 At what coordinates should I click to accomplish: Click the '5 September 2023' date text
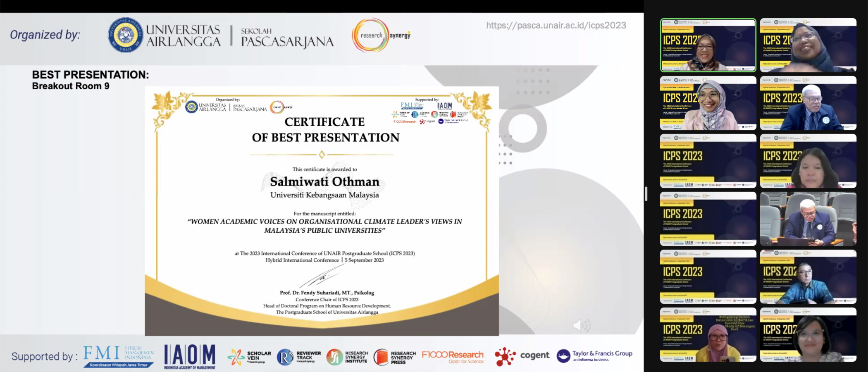(364, 260)
